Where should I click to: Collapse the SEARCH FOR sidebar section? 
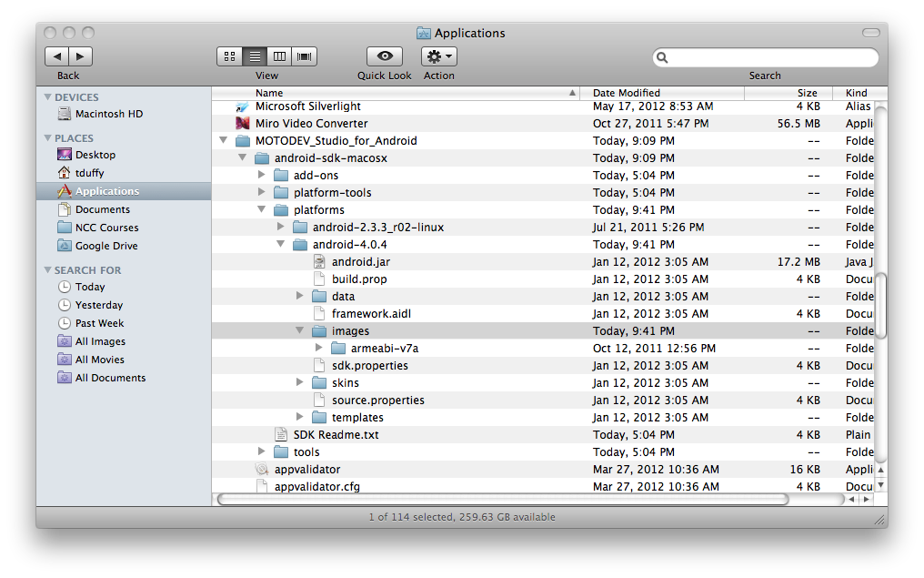[x=47, y=270]
